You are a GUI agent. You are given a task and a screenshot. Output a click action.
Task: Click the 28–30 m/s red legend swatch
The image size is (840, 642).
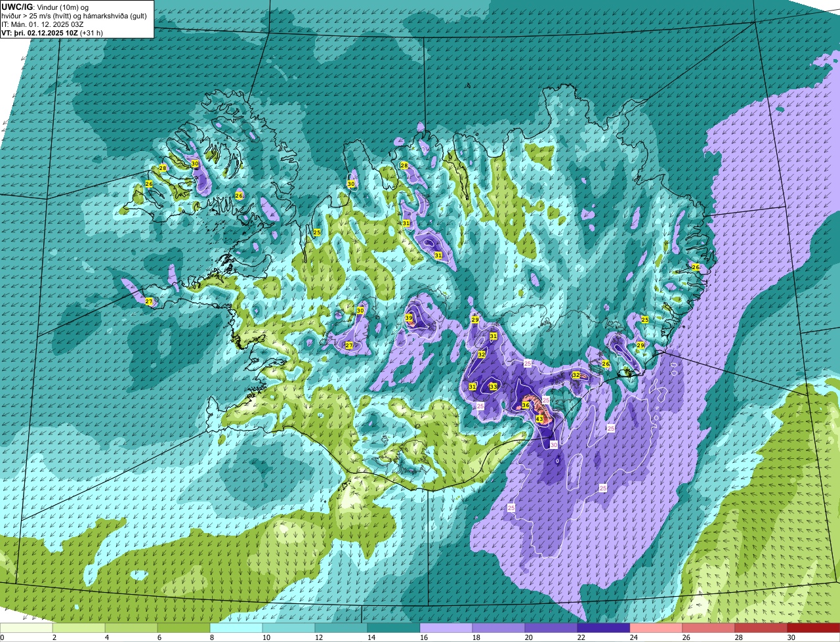(761, 628)
